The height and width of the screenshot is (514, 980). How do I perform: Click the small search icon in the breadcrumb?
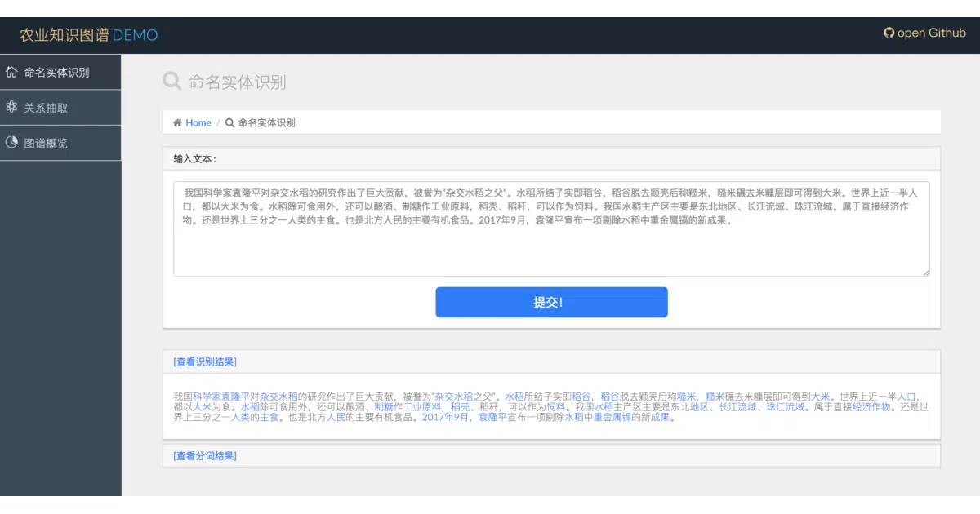coord(230,122)
